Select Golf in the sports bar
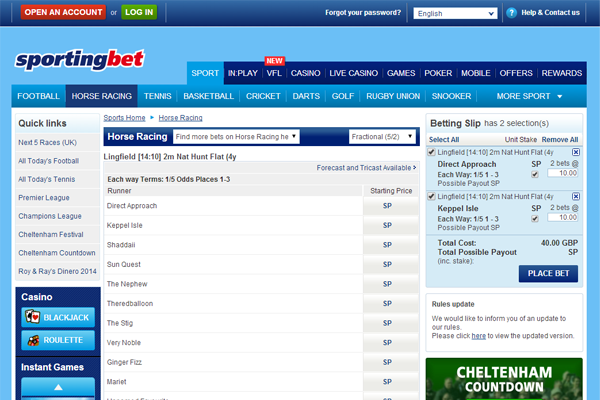The width and height of the screenshot is (600, 400). (343, 96)
